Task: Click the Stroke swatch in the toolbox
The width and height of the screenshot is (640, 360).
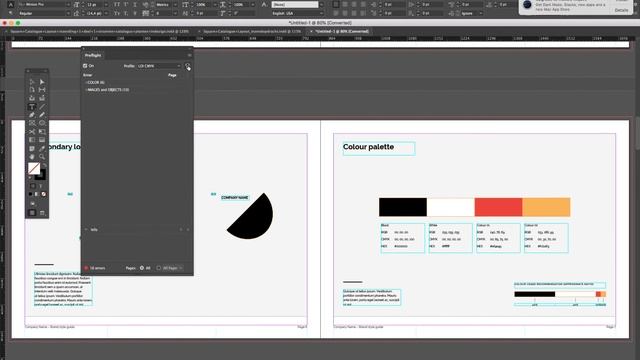Action: 40,176
